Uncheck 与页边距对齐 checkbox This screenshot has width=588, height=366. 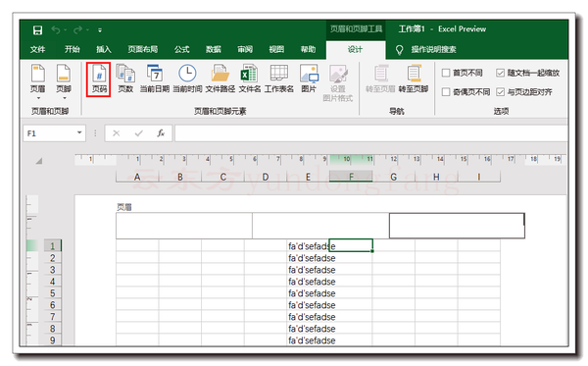pos(500,92)
